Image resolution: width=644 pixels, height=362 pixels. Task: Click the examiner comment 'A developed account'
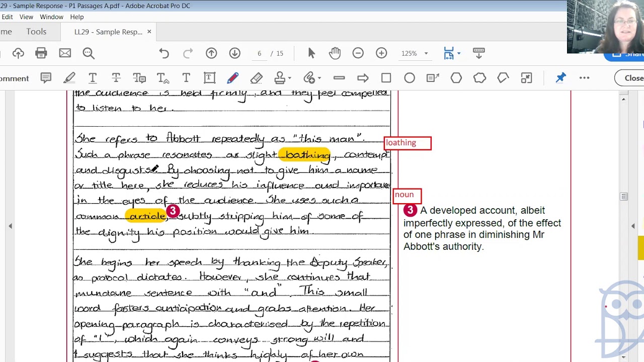click(482, 228)
